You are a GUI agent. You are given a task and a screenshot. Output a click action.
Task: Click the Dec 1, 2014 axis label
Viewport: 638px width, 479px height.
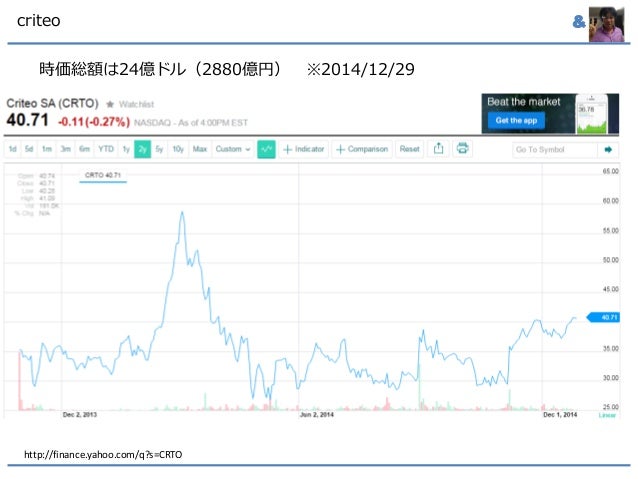pos(560,415)
